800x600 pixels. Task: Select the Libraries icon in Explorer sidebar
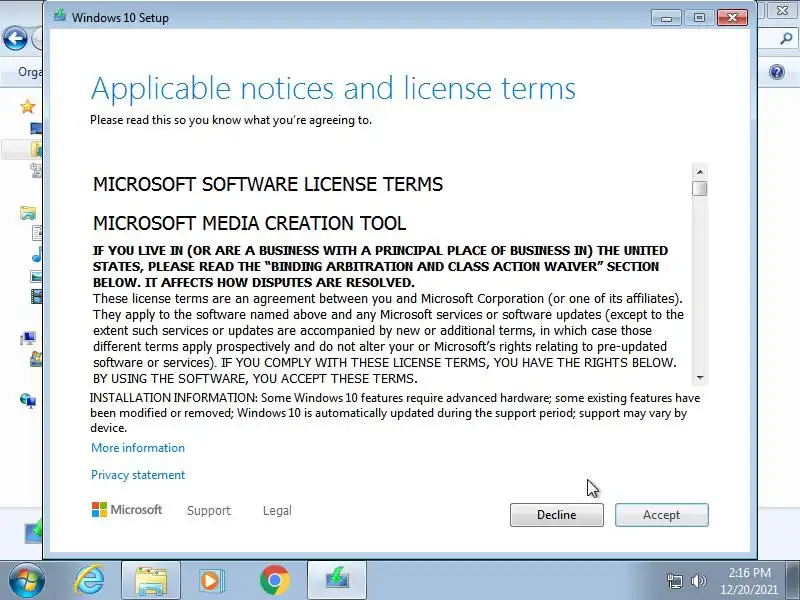tap(28, 212)
